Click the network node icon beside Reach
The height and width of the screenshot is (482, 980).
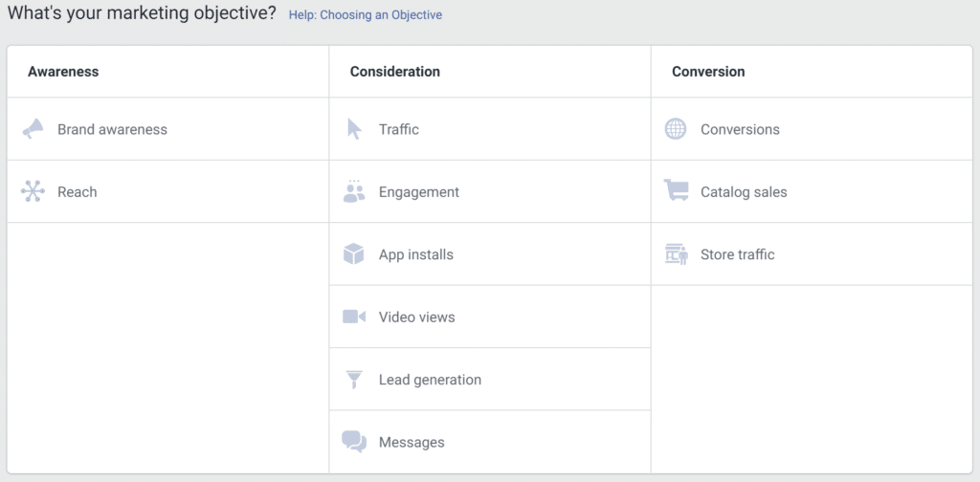click(33, 191)
